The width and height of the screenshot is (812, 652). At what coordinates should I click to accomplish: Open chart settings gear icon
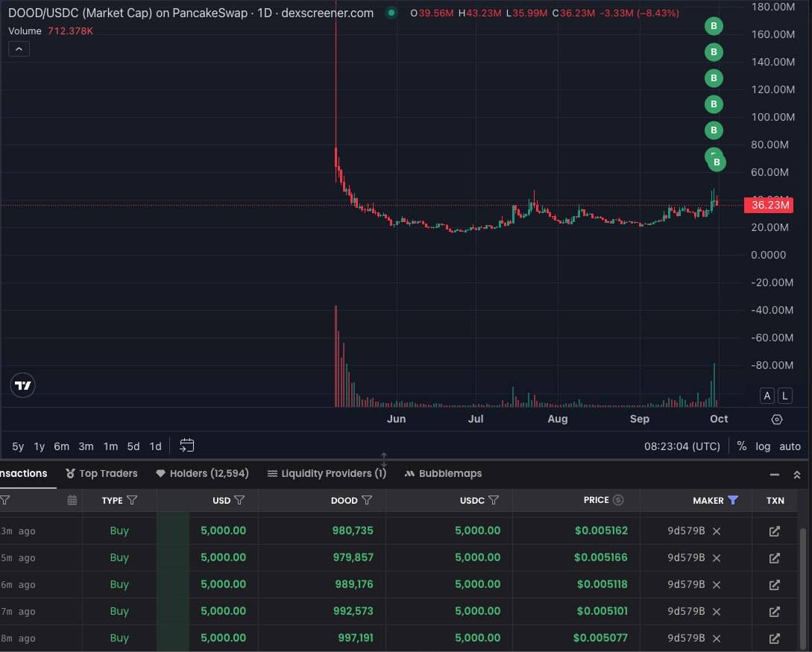(777, 420)
